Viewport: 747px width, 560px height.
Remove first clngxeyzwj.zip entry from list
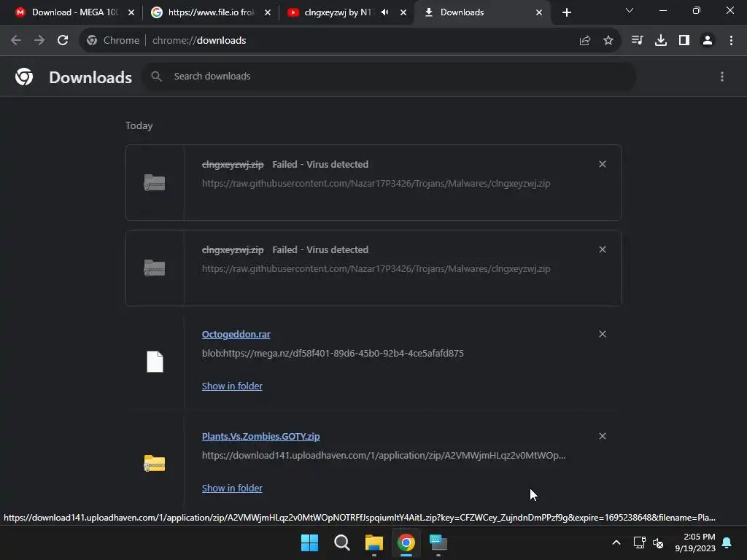pos(602,164)
